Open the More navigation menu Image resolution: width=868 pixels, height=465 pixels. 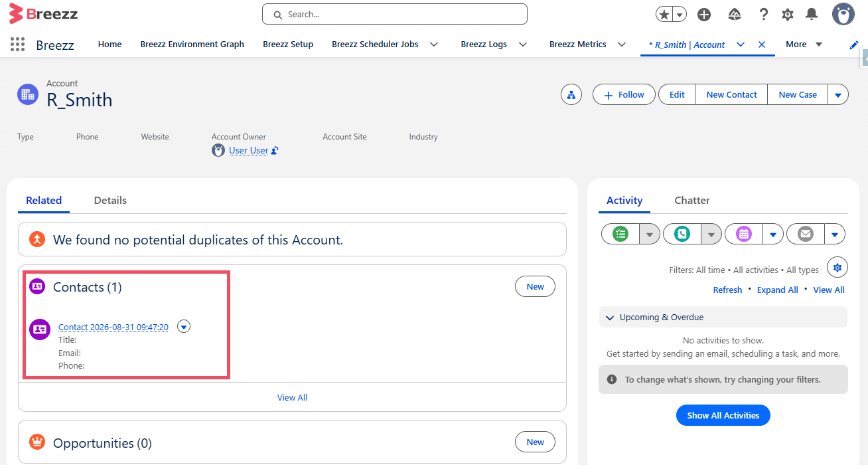[x=804, y=45]
